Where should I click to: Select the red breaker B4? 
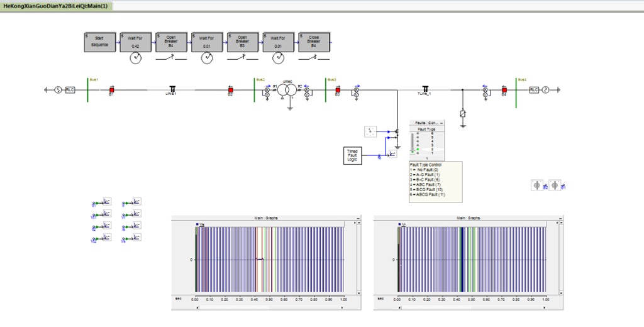504,89
